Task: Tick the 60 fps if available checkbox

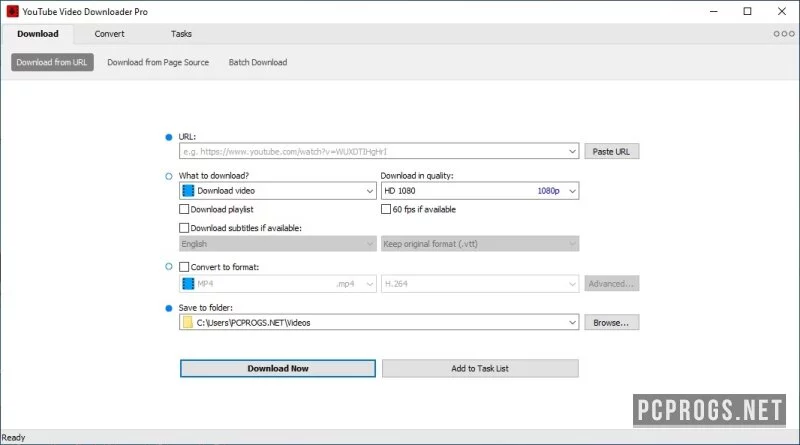Action: [386, 209]
